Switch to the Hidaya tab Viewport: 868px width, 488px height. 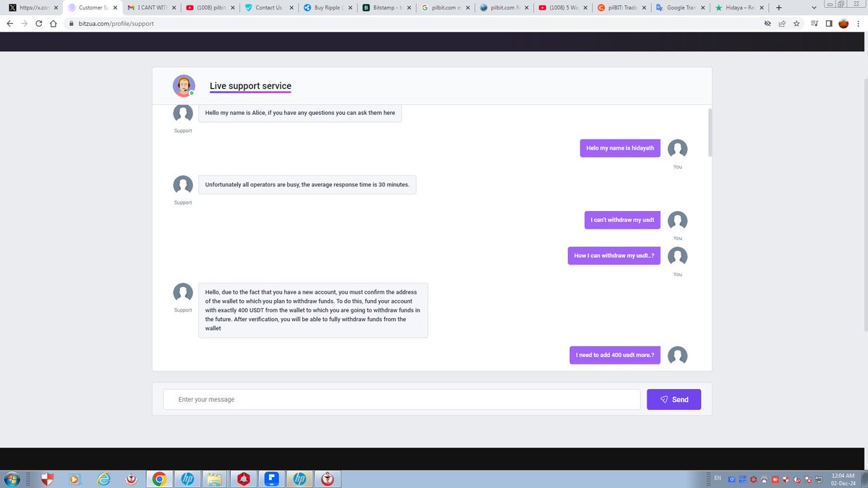(x=739, y=8)
